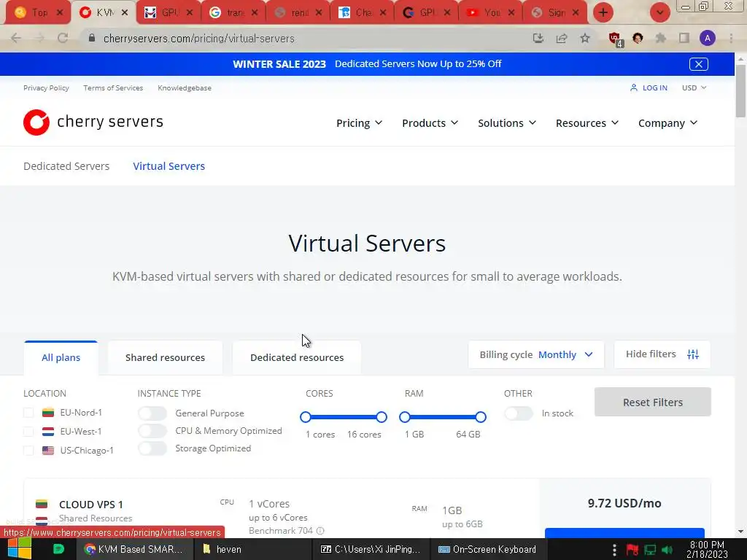
Task: Open the USD currency dropdown
Action: click(694, 87)
